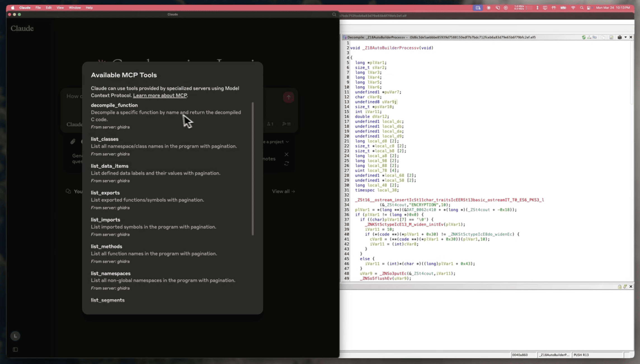Click the decompiler refresh/re-decompile icon
Viewport: 640px width, 364px height.
[x=584, y=37]
